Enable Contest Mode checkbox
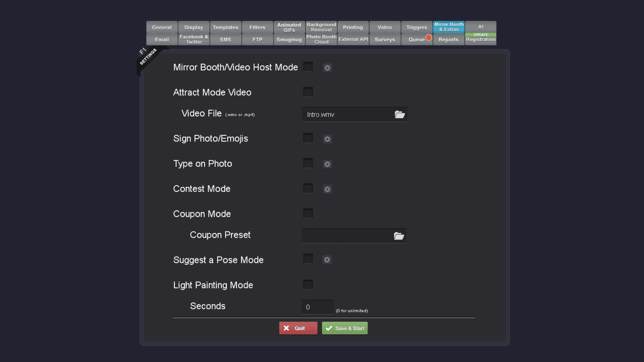 pyautogui.click(x=308, y=188)
